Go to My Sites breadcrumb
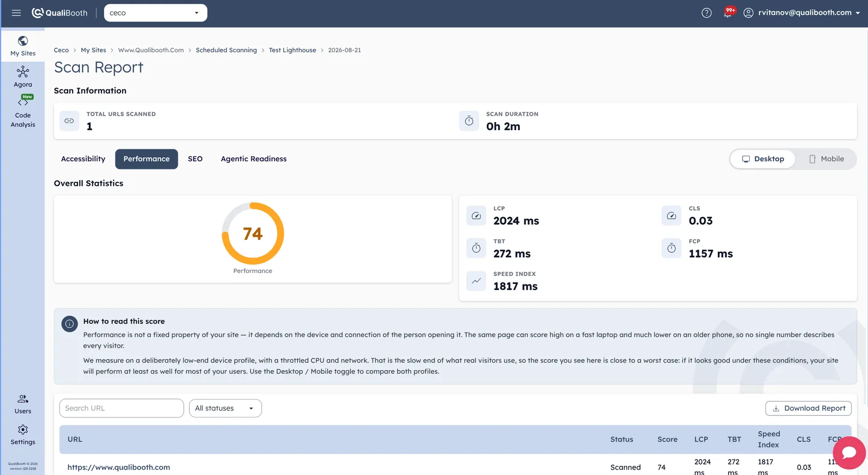Image resolution: width=868 pixels, height=475 pixels. pos(93,50)
